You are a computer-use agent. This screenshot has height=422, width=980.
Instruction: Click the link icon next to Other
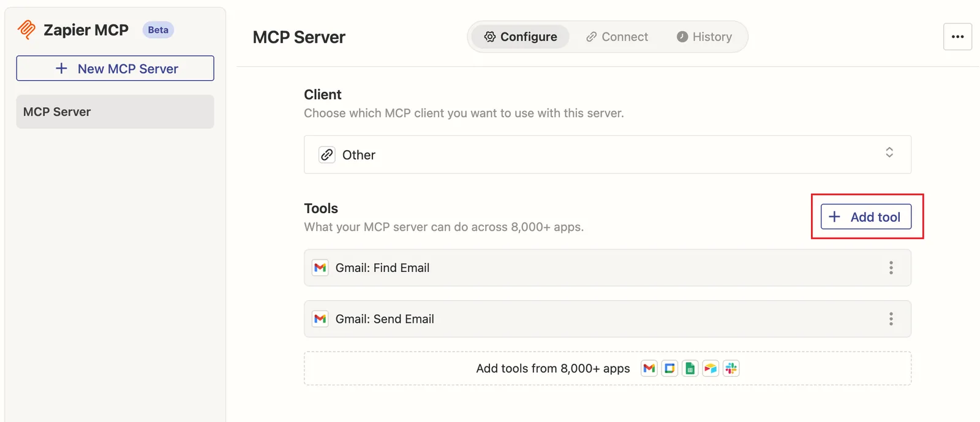pos(327,154)
